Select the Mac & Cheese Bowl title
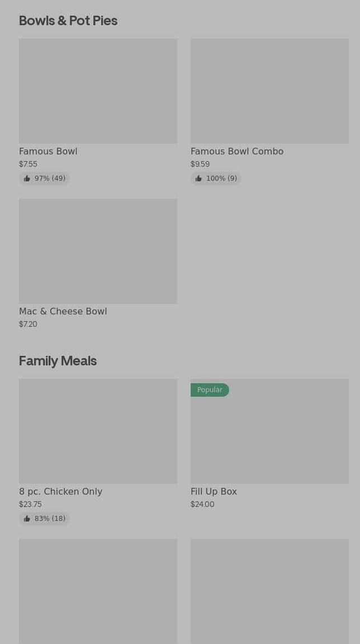The image size is (360, 644). (63, 311)
